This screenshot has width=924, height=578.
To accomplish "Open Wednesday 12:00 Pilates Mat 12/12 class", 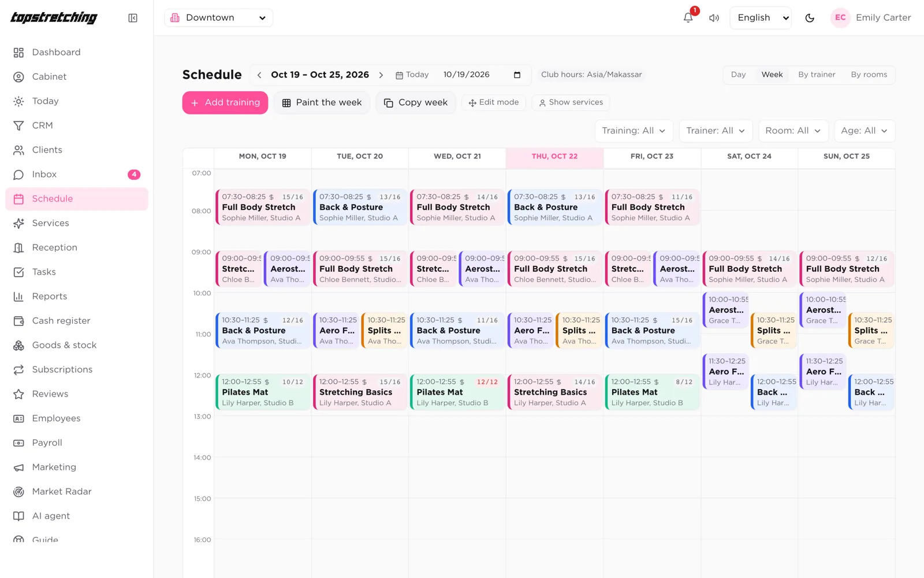I will pyautogui.click(x=457, y=392).
